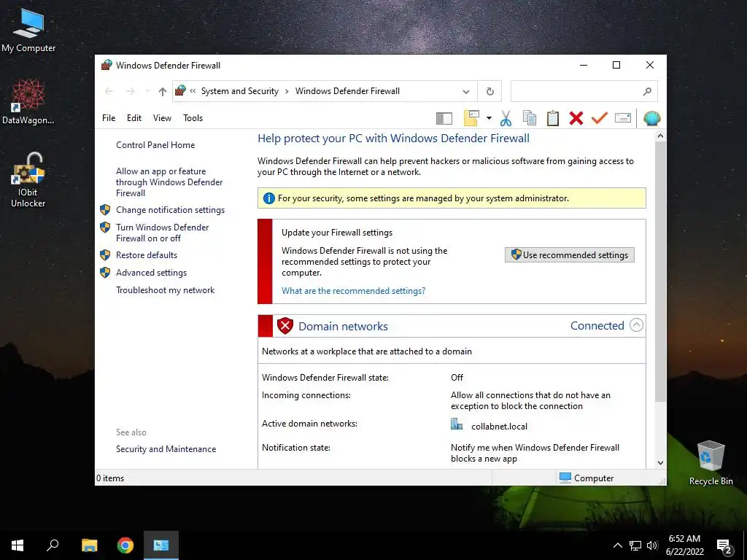Click the Up one level arrow
Viewport: 747px width, 560px height.
click(x=163, y=91)
